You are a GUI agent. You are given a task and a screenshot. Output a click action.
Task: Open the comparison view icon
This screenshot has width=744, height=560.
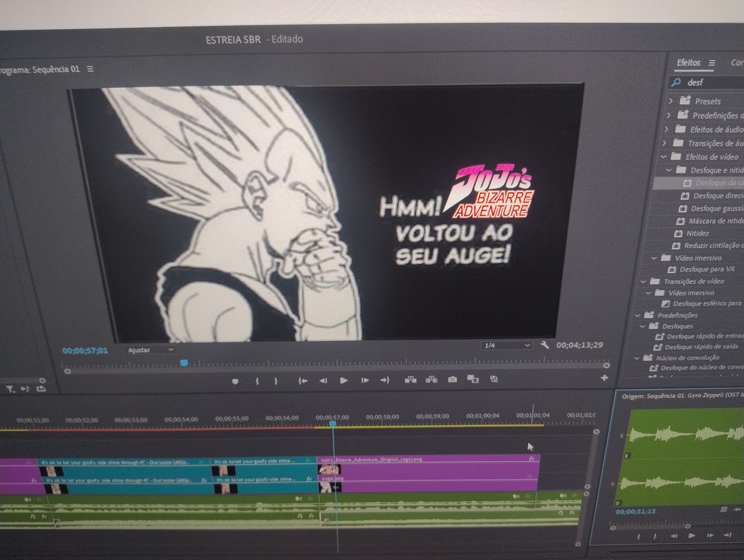coord(472,378)
